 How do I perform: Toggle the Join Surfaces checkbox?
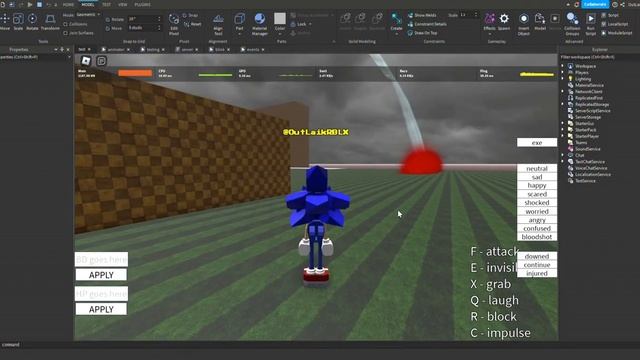65,33
